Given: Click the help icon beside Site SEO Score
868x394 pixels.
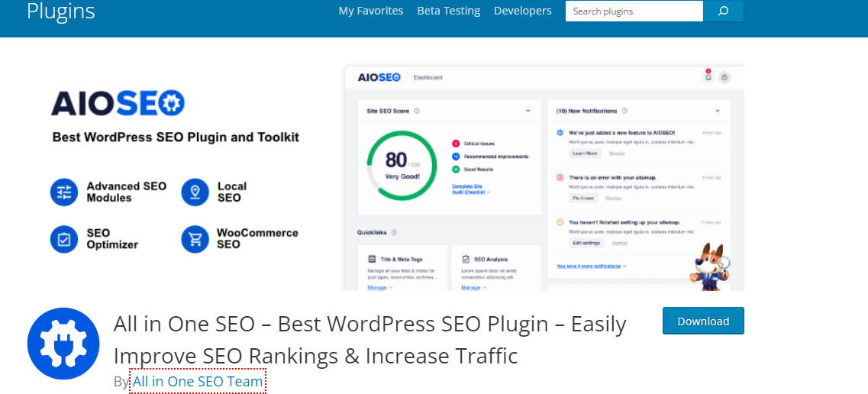Looking at the screenshot, I should coord(417,111).
